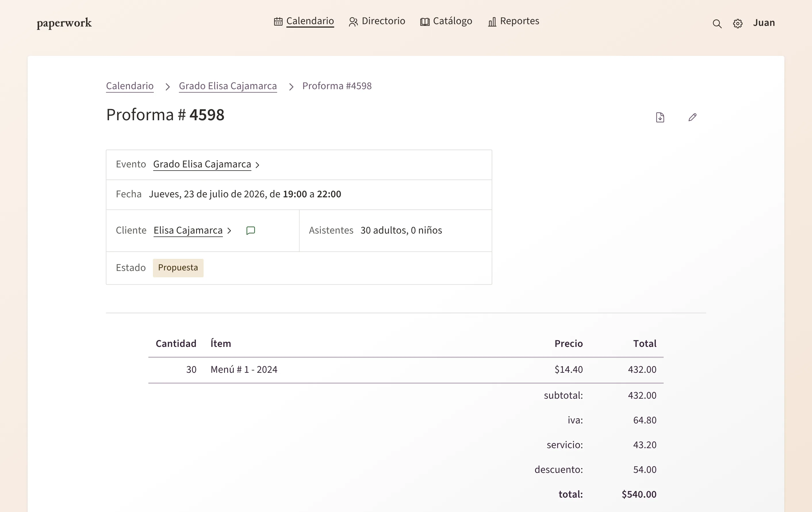Open the Evento link Grado Elisa Cajamarca
This screenshot has width=812, height=512.
[202, 164]
